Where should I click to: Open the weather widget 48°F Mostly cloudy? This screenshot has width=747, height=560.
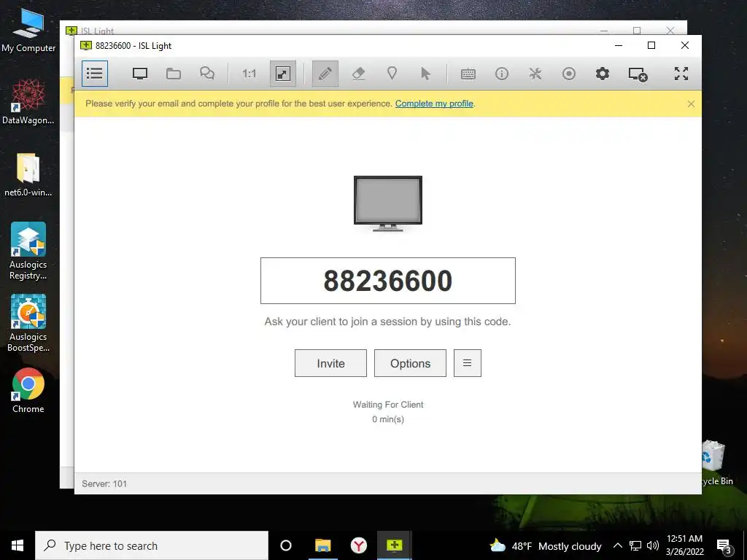[546, 545]
